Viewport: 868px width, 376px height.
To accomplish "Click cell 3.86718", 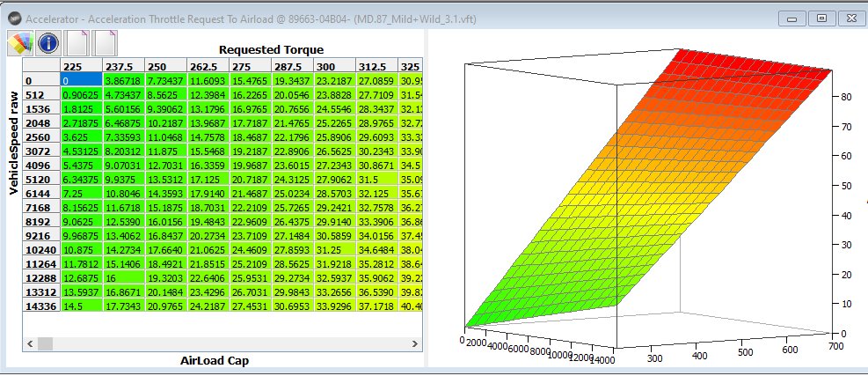I will [x=123, y=80].
